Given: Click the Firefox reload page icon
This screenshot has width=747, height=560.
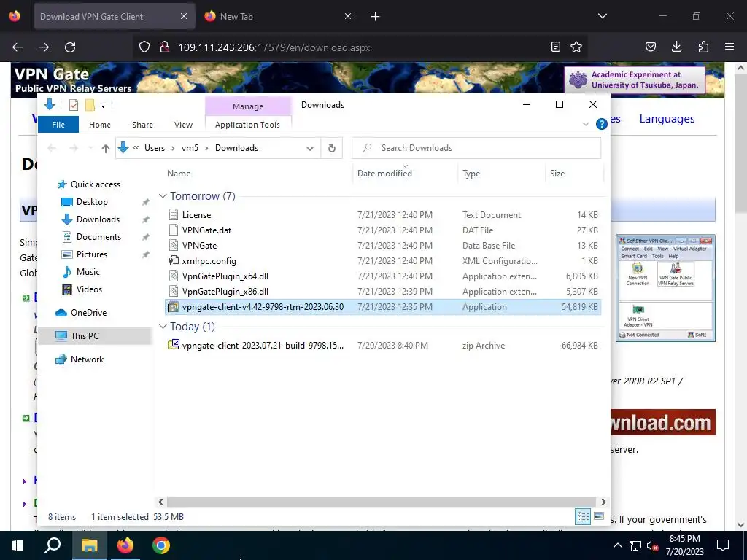Looking at the screenshot, I should [70, 47].
